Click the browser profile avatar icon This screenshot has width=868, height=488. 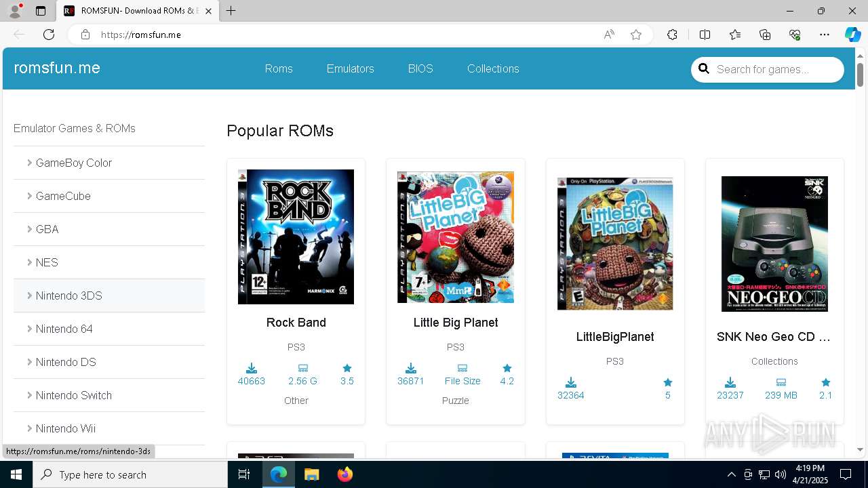point(15,11)
